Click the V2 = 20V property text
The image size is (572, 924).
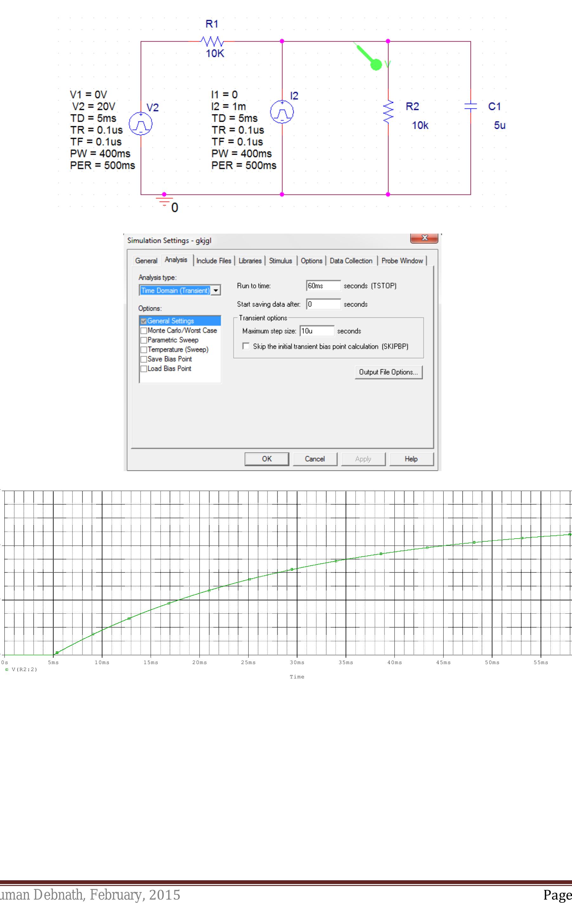pos(94,106)
